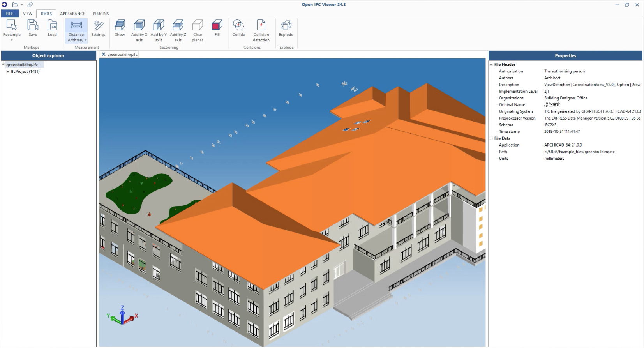This screenshot has width=644, height=348.
Task: Activate the Collide tool
Action: [x=238, y=26]
